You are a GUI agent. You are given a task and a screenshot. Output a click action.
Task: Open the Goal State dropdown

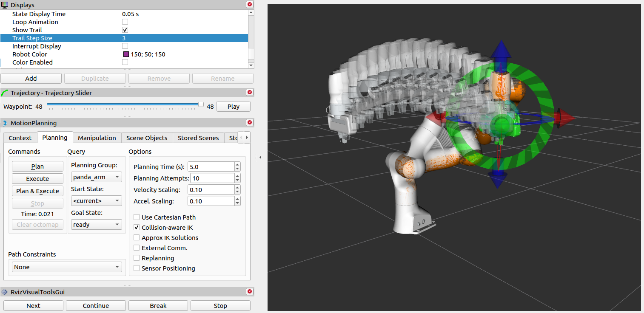(x=96, y=225)
